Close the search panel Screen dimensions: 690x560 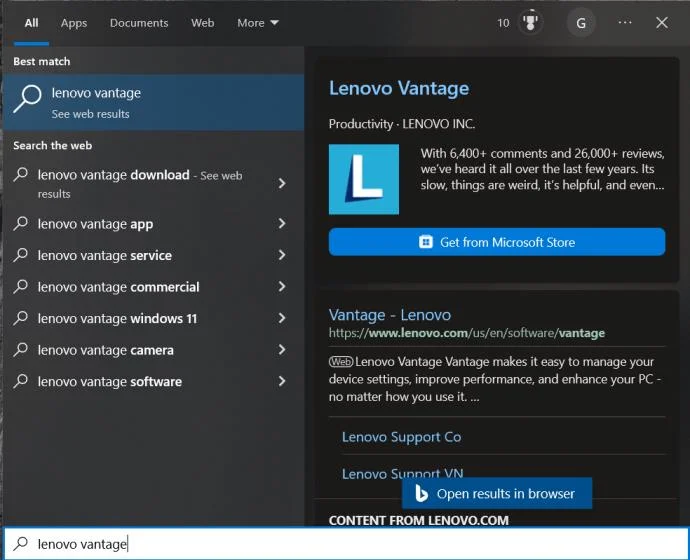click(x=661, y=22)
